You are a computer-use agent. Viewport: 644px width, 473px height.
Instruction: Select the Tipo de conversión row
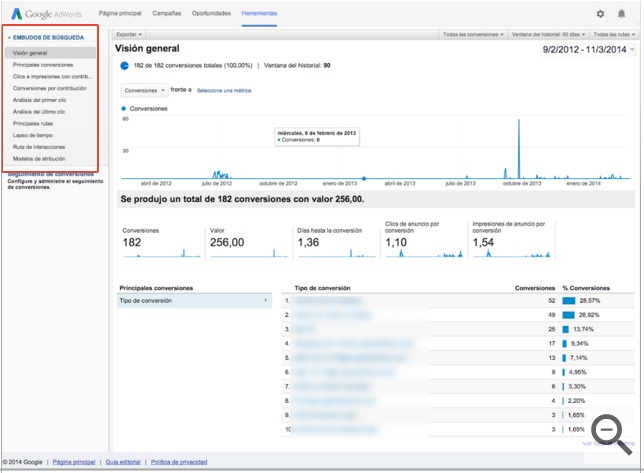tap(194, 300)
